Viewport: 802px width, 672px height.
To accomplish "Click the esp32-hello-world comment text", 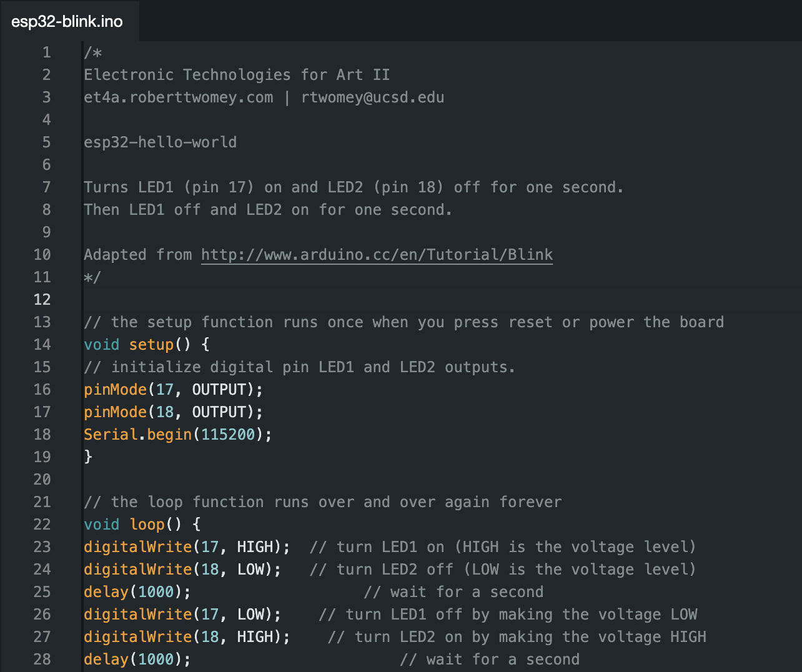I will (161, 142).
